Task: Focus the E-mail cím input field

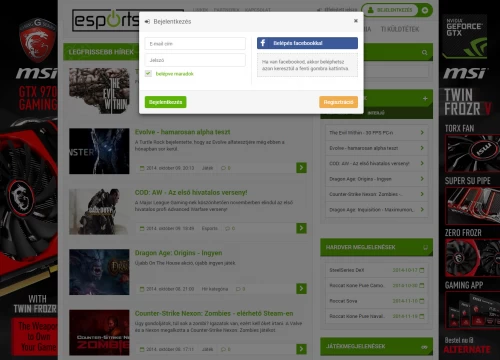Action: (x=195, y=44)
